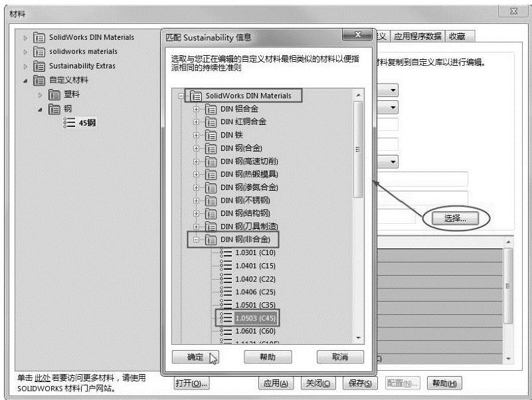
Task: Expand SolidWorks DIN Materials in left tree
Action: click(25, 38)
